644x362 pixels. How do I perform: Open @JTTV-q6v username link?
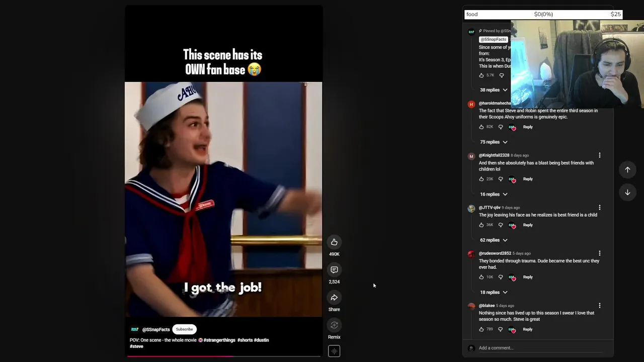click(x=490, y=208)
